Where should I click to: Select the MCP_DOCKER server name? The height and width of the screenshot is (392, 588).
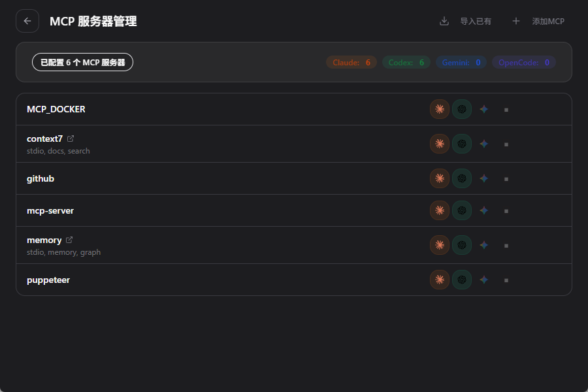[56, 109]
